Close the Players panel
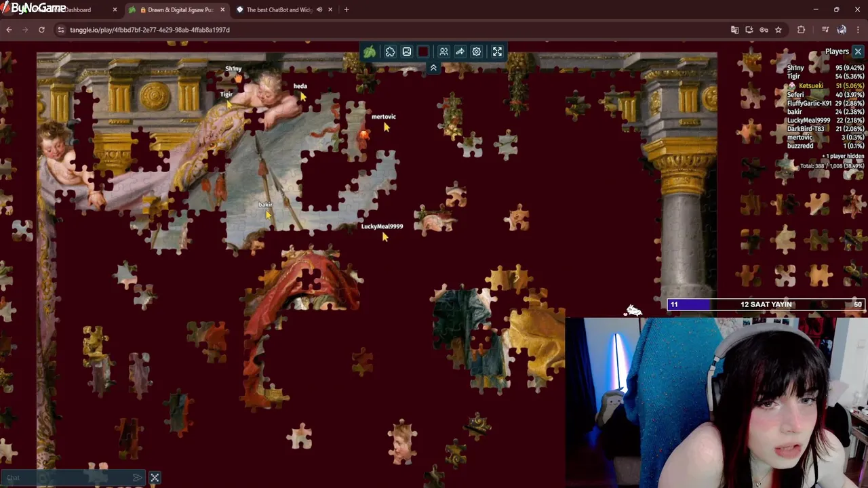Viewport: 868px width, 488px height. click(858, 52)
